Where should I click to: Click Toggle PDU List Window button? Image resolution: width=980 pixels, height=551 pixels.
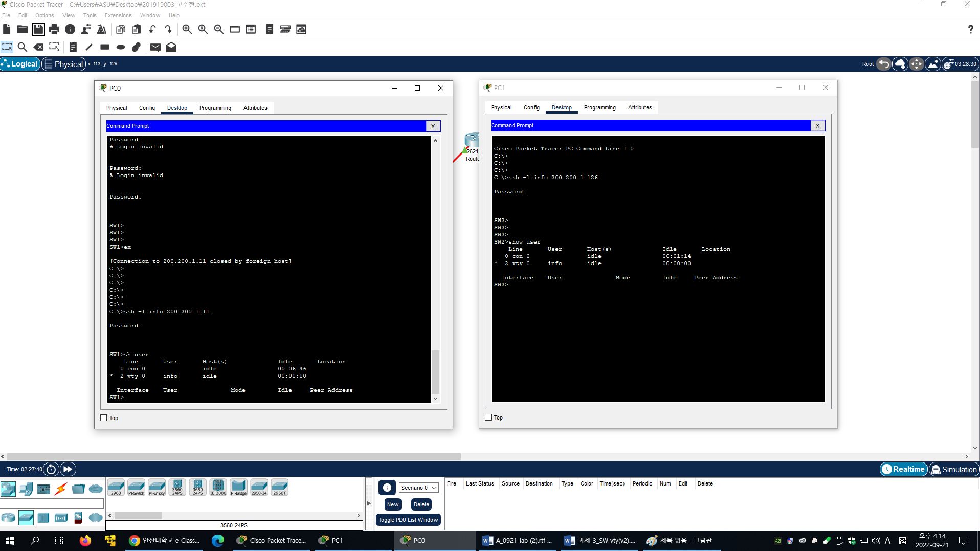click(408, 520)
